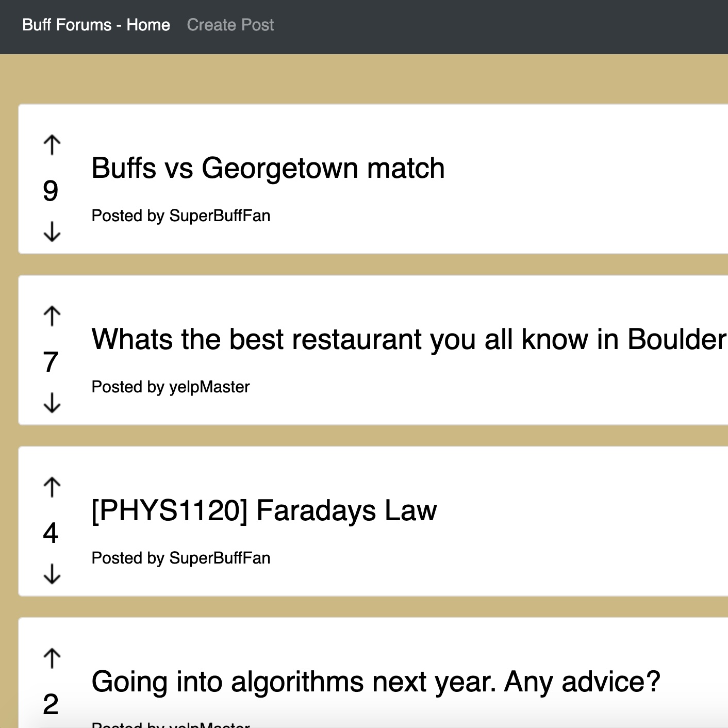Downvote the best restaurant in Boulder post
This screenshot has height=728, width=728.
52,403
